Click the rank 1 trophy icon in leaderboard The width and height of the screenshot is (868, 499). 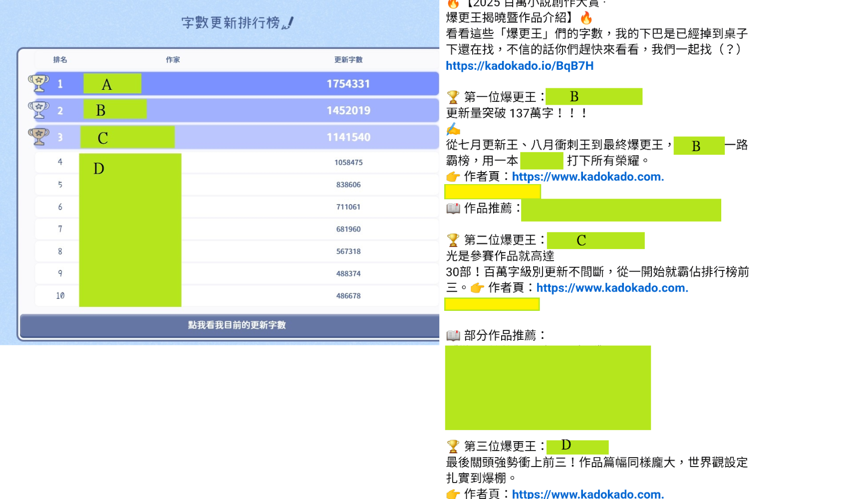38,83
